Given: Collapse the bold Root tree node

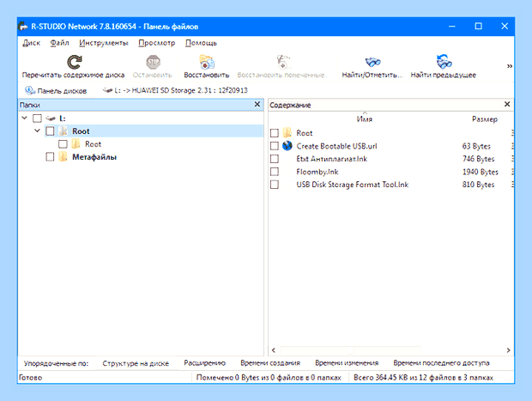Looking at the screenshot, I should tap(37, 131).
